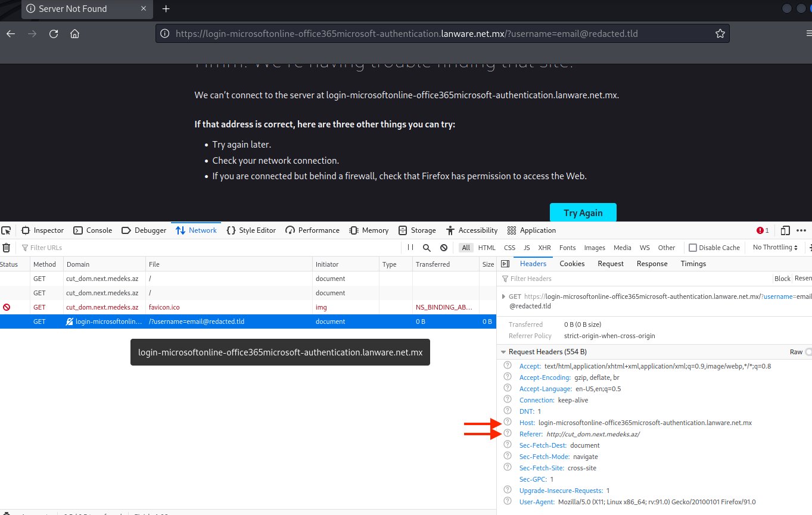Click the Filter URLs input field
Image resolution: width=812 pixels, height=515 pixels.
pyautogui.click(x=209, y=248)
